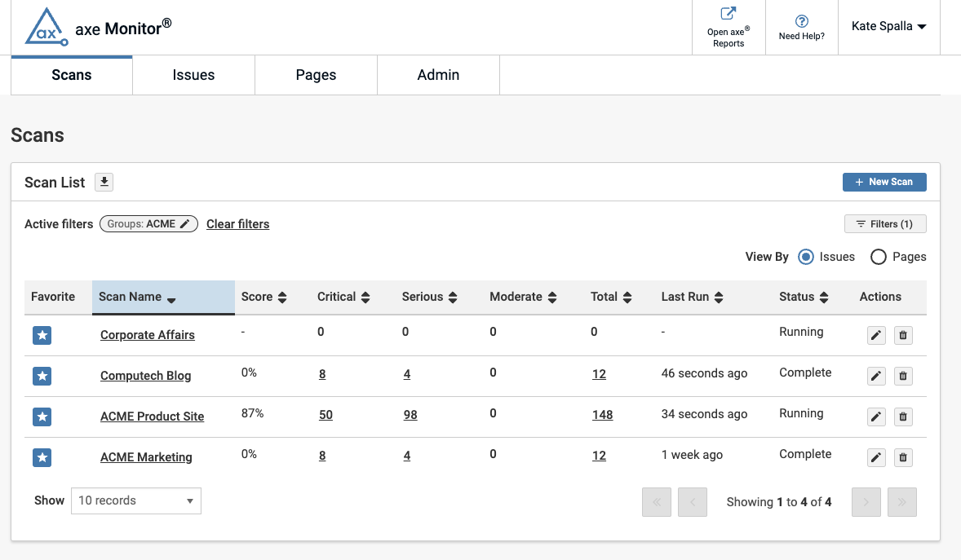
Task: Unfavorite the Corporate Affairs scan star
Action: coord(42,335)
